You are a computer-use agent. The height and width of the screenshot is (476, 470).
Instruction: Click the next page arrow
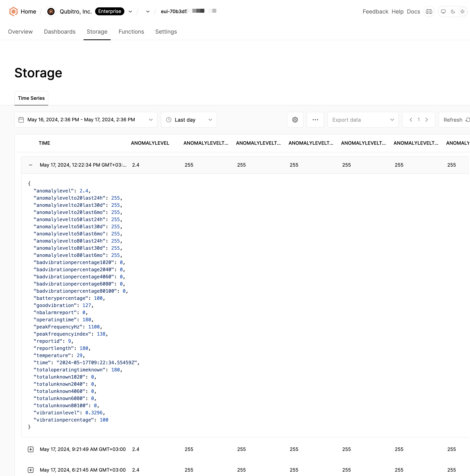tap(427, 120)
